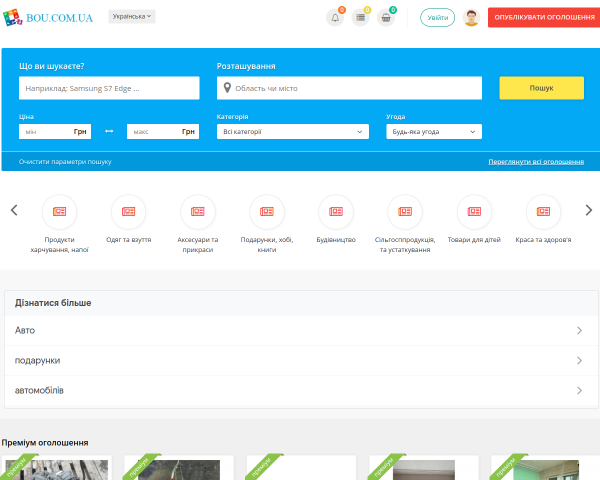Show next categories with right arrow
The height and width of the screenshot is (480, 600).
point(589,210)
